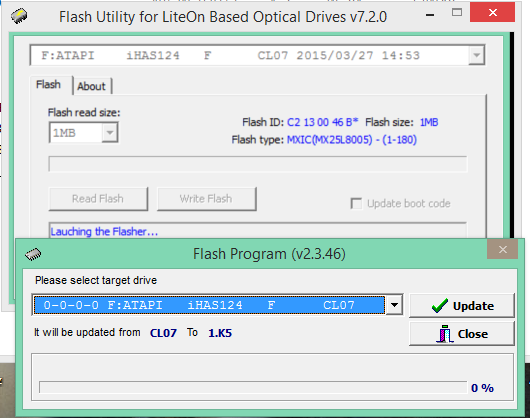Click the green checkmark on Update button

pyautogui.click(x=439, y=306)
